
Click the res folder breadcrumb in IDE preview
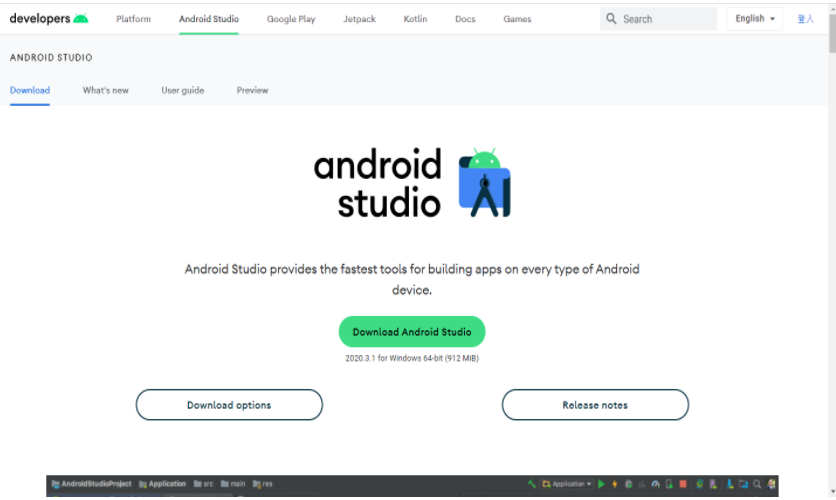coord(262,484)
